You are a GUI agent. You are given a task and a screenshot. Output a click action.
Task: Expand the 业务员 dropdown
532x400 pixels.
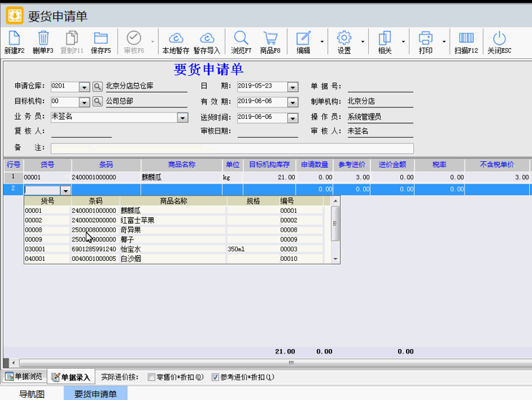coord(183,118)
